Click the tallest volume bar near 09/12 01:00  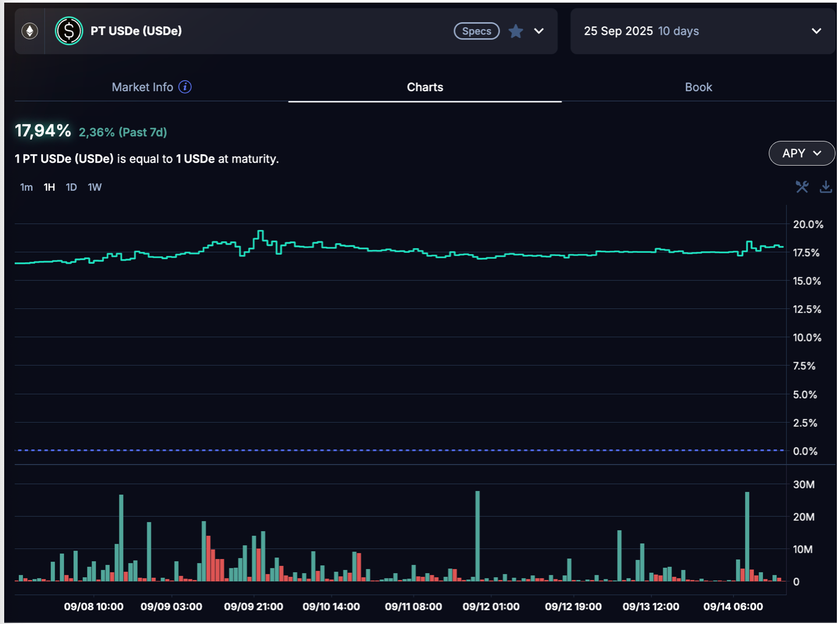coord(478,535)
